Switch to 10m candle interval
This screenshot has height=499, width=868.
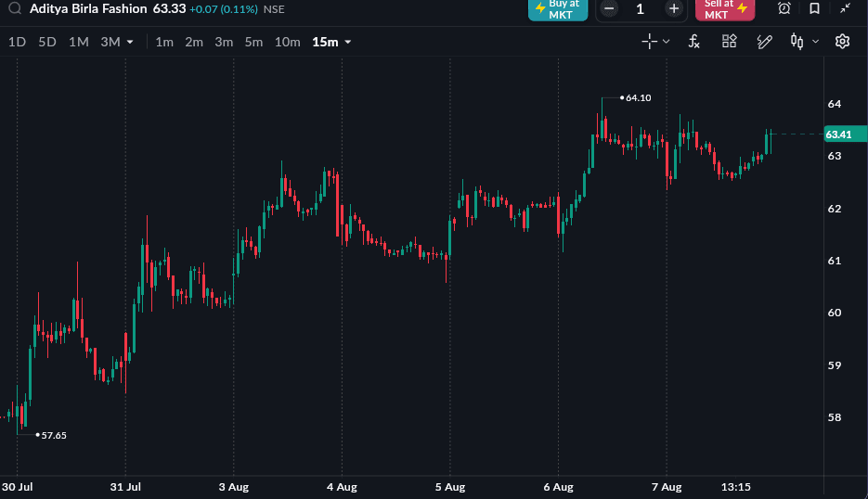click(287, 42)
